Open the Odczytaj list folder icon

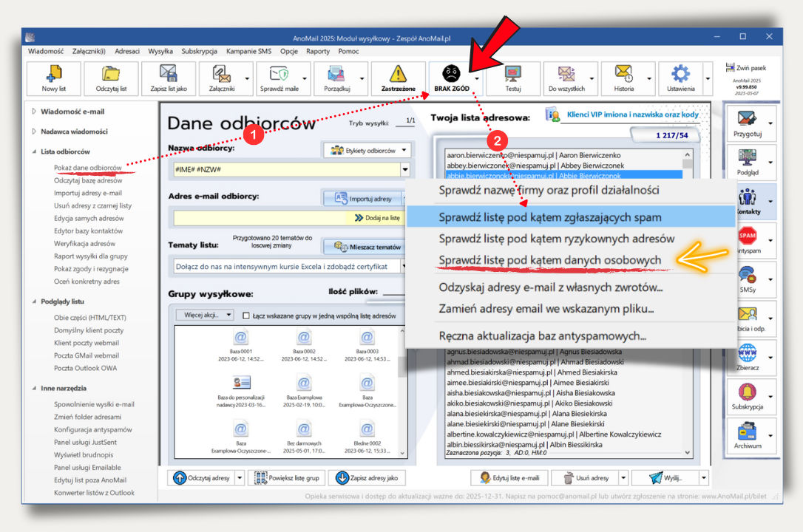(x=111, y=74)
